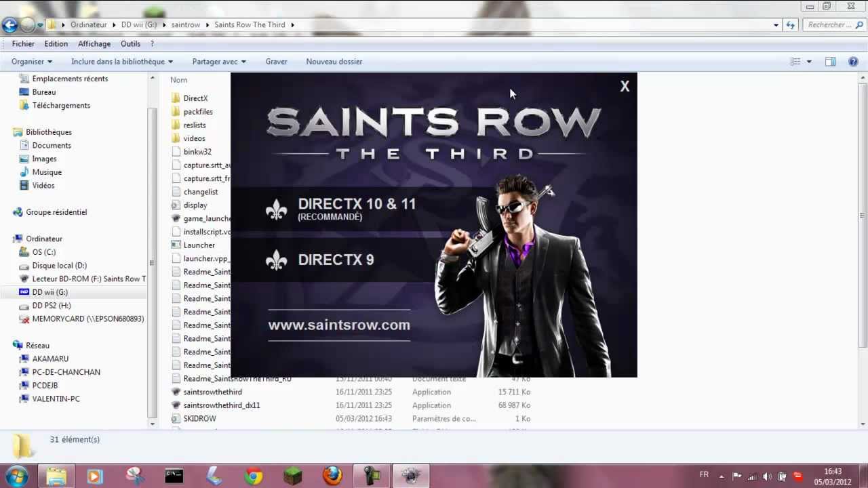The height and width of the screenshot is (488, 868).
Task: Open Documents library
Action: (45, 145)
